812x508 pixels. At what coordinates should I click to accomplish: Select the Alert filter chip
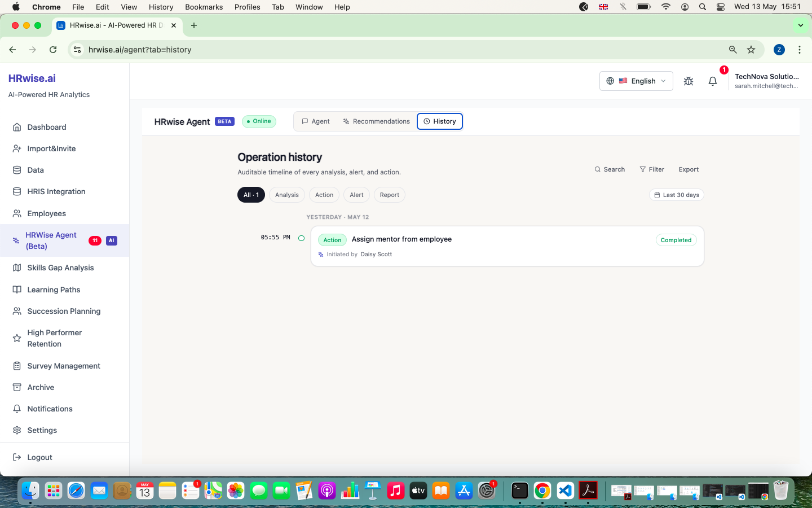(x=356, y=195)
